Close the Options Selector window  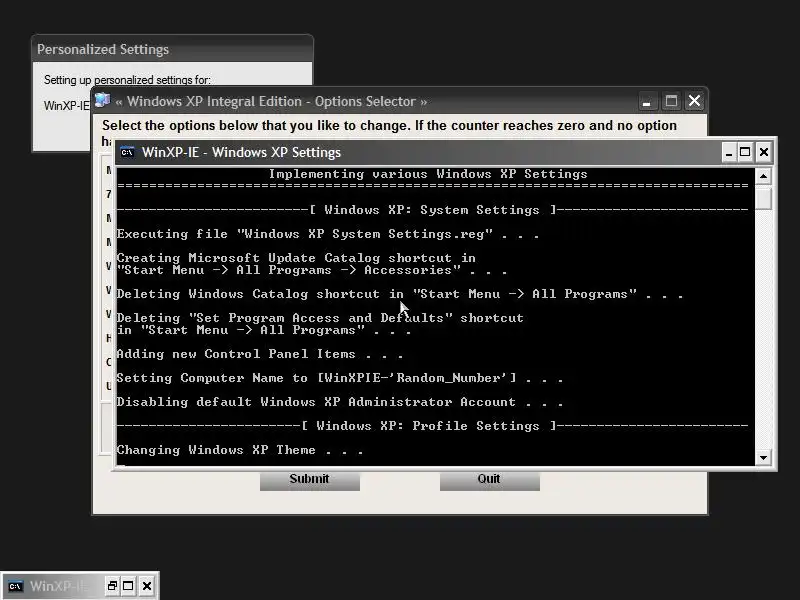coord(694,101)
